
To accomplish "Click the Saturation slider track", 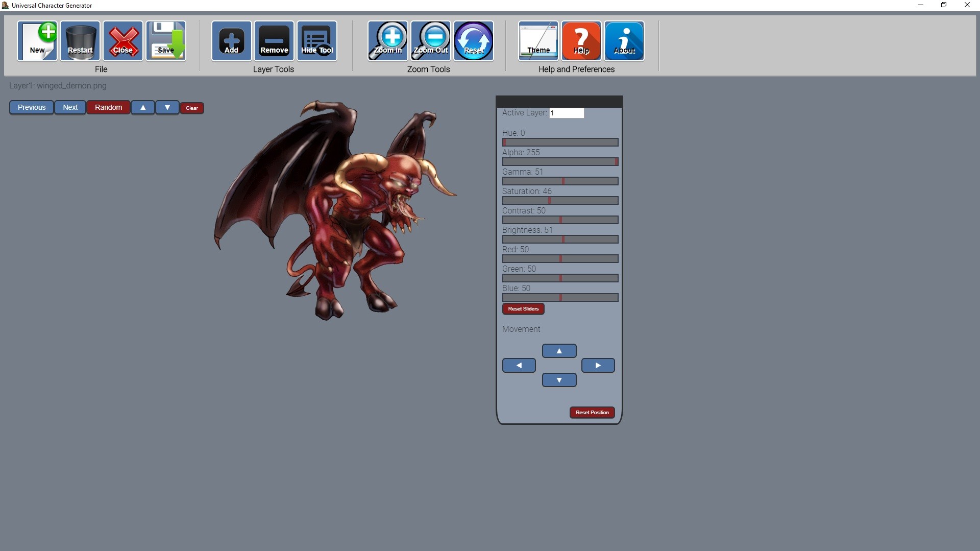I will click(560, 201).
